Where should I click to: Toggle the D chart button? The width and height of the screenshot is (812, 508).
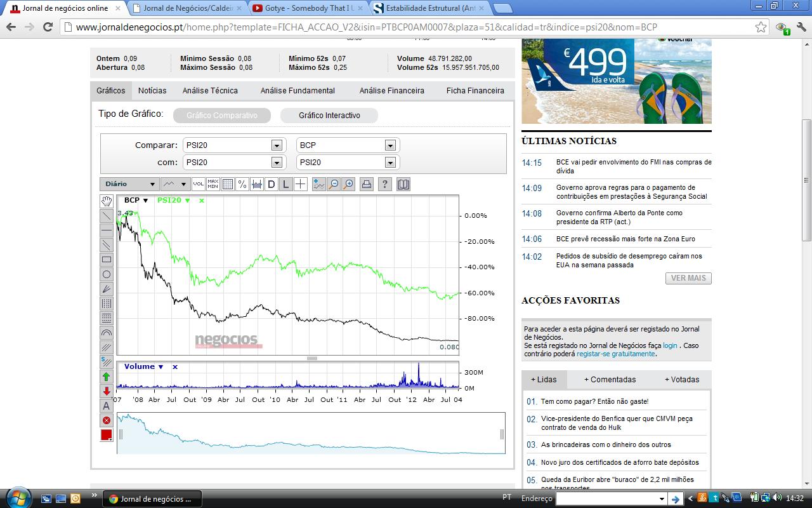pyautogui.click(x=272, y=184)
